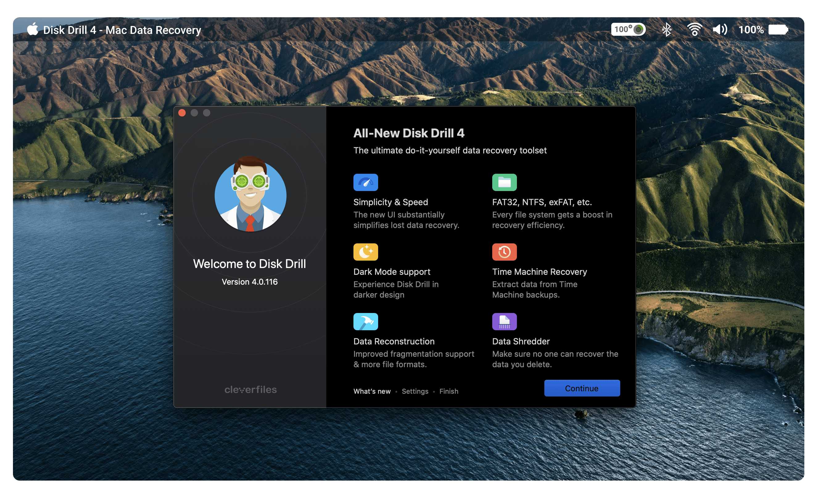Viewport: 821px width, 504px height.
Task: Click the Data Shredder shredder icon
Action: (x=504, y=321)
